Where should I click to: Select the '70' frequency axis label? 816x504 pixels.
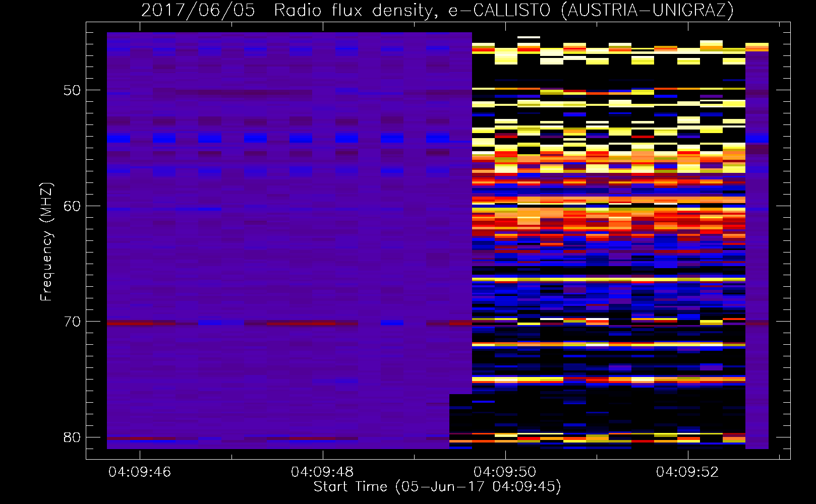coord(72,322)
